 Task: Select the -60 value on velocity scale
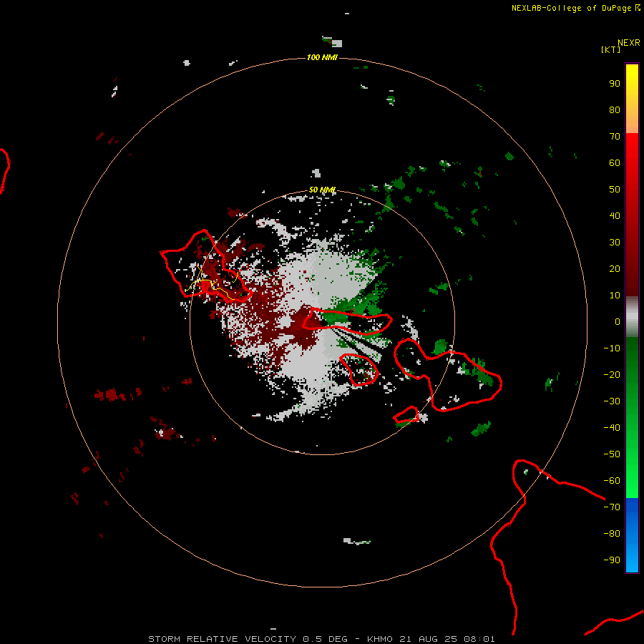tap(612, 481)
